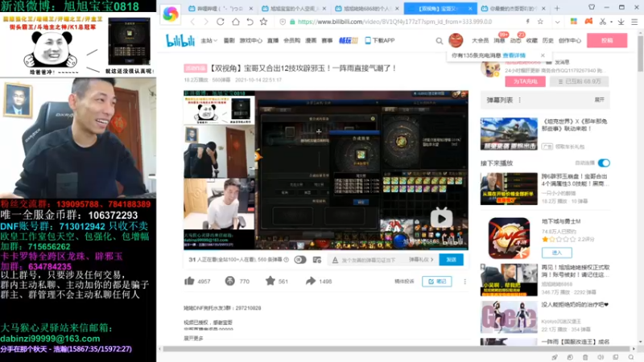This screenshot has height=362, width=644.
Task: Open 直播 in bilibili navigation
Action: [x=273, y=41]
